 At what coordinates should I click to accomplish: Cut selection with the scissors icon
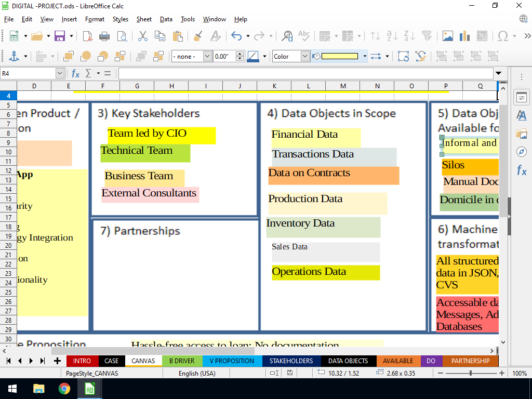[x=143, y=36]
